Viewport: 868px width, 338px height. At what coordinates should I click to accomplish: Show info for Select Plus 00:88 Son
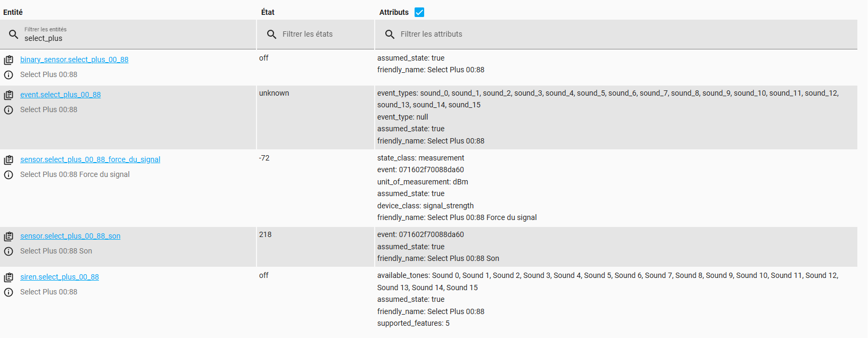(x=9, y=251)
